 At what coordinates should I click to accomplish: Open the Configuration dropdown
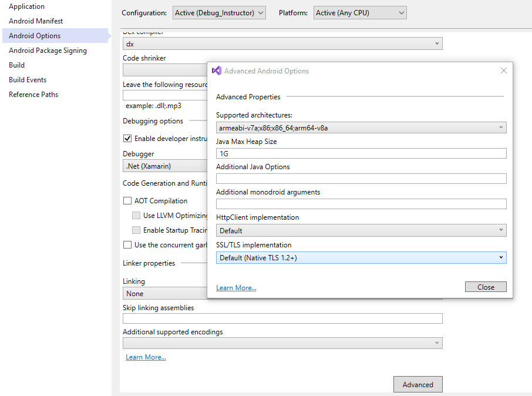click(x=220, y=13)
